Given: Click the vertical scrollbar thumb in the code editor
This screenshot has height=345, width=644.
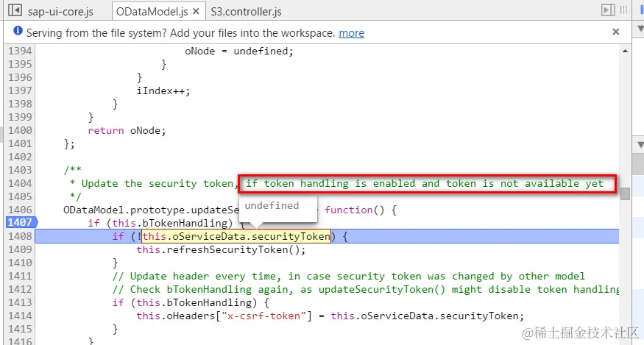Looking at the screenshot, I should pyautogui.click(x=625, y=193).
